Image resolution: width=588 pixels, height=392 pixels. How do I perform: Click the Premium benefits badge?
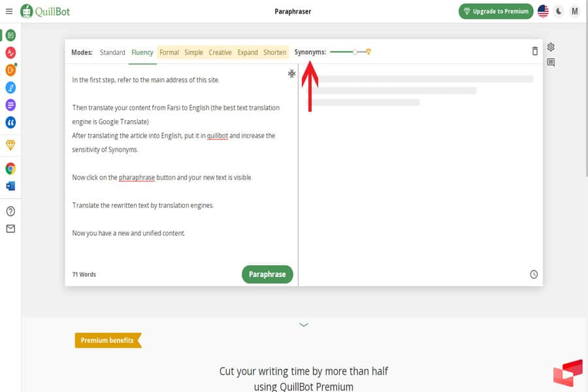[108, 340]
